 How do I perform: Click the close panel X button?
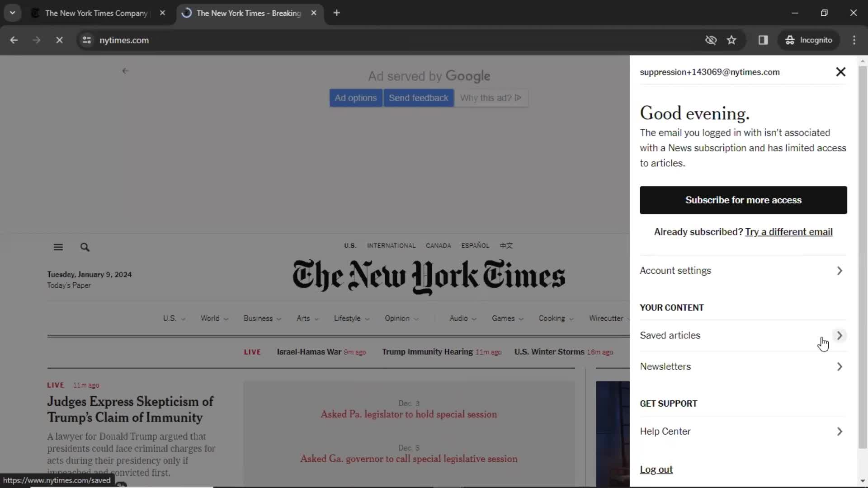pyautogui.click(x=840, y=71)
